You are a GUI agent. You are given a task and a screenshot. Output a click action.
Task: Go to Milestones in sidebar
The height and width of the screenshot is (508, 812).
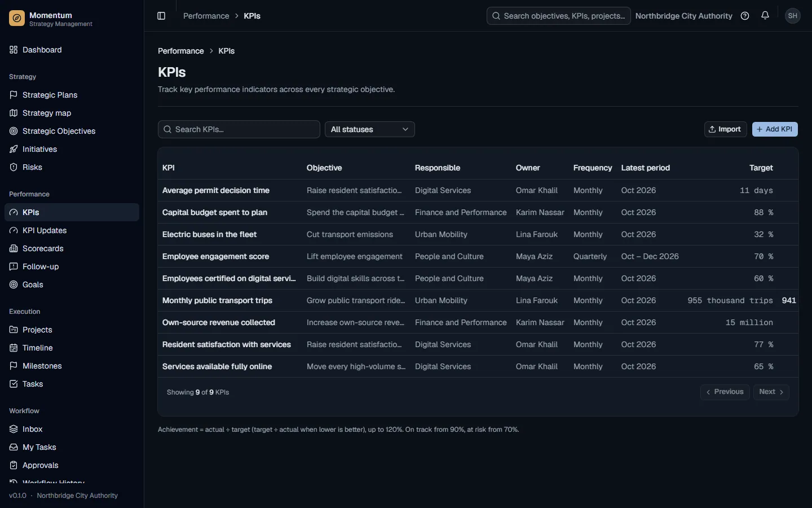coord(72,366)
